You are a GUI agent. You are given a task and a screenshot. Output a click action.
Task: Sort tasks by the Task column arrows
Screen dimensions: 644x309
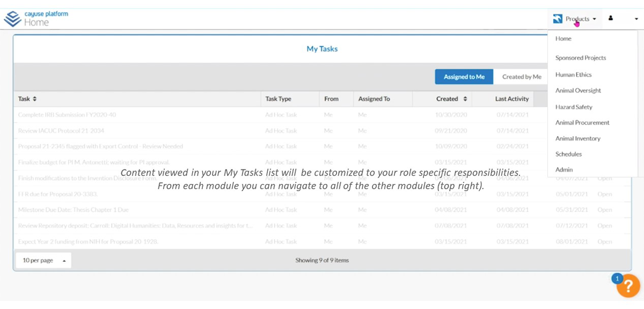35,99
